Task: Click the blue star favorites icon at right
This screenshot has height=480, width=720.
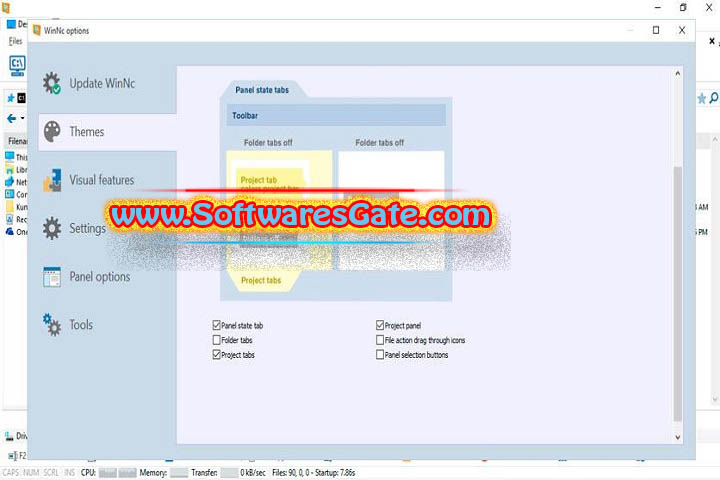Action: [x=702, y=98]
